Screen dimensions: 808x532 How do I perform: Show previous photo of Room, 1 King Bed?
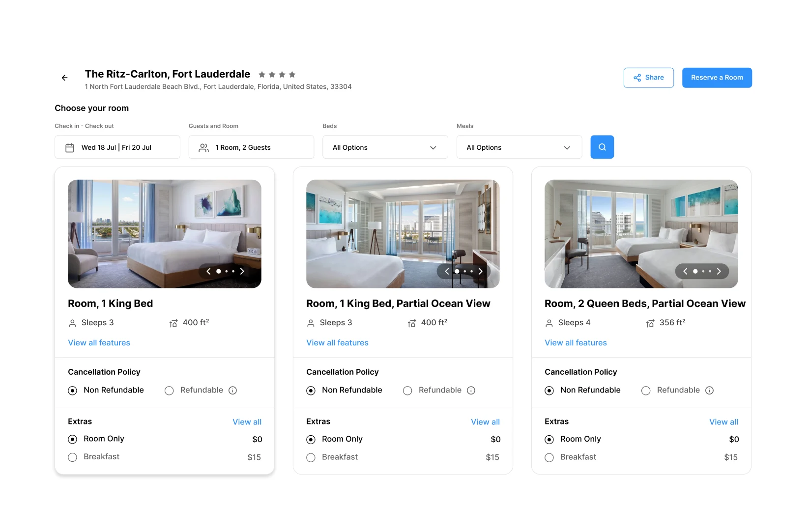[208, 271]
